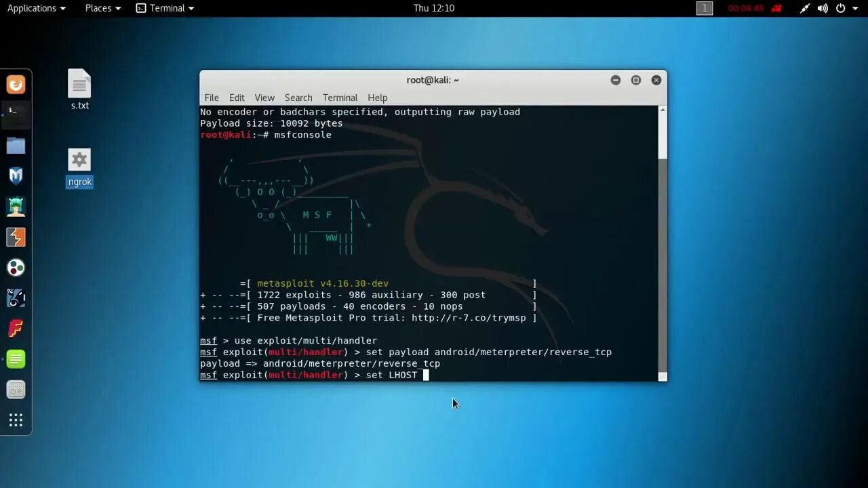Image resolution: width=868 pixels, height=488 pixels.
Task: Show all applications grid
Action: [x=16, y=420]
